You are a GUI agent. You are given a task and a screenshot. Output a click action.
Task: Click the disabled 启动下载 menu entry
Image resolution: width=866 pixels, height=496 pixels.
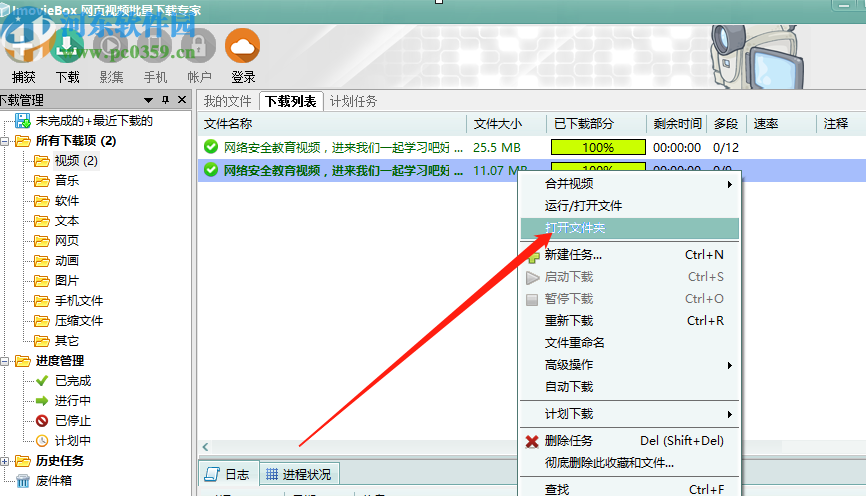click(x=630, y=277)
